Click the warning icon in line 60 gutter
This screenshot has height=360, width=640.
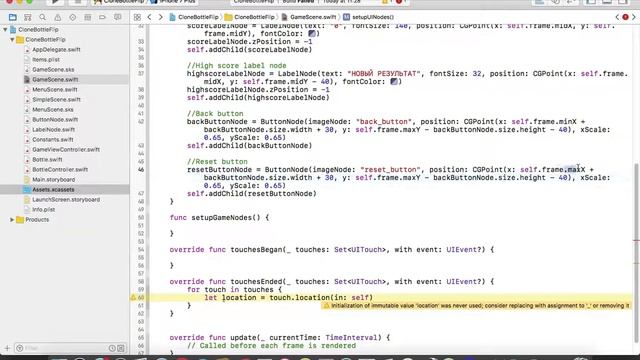[133, 298]
